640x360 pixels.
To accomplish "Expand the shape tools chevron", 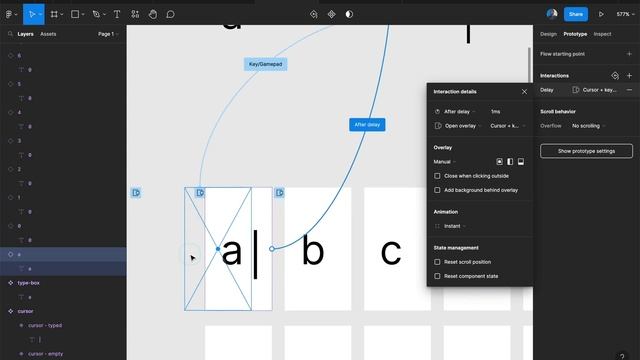I will coord(83,15).
